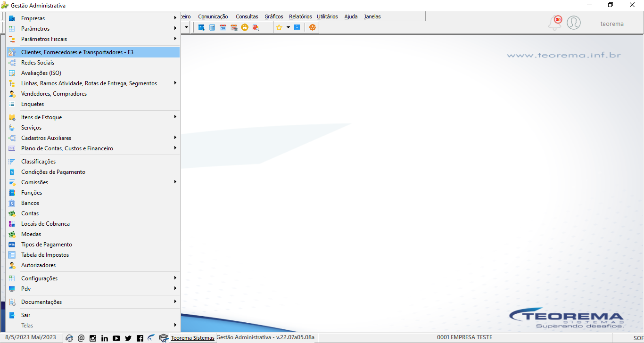Expand the Pdv submenu arrow
644x343 pixels.
point(175,288)
